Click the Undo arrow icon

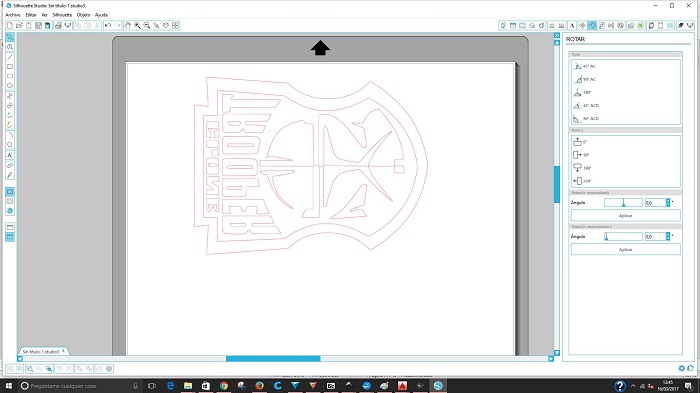[108, 25]
